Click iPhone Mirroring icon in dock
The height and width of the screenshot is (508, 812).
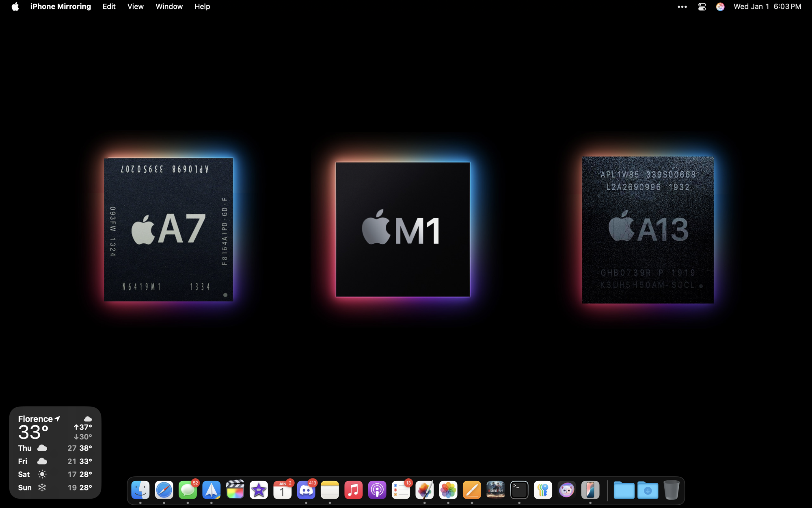(x=590, y=490)
